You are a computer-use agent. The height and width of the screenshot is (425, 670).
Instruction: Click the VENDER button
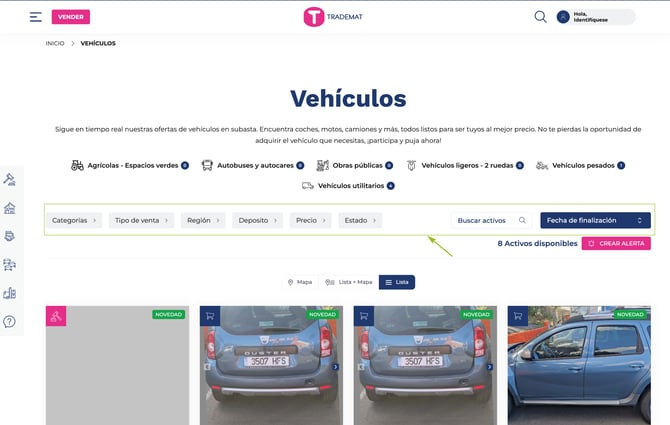71,17
